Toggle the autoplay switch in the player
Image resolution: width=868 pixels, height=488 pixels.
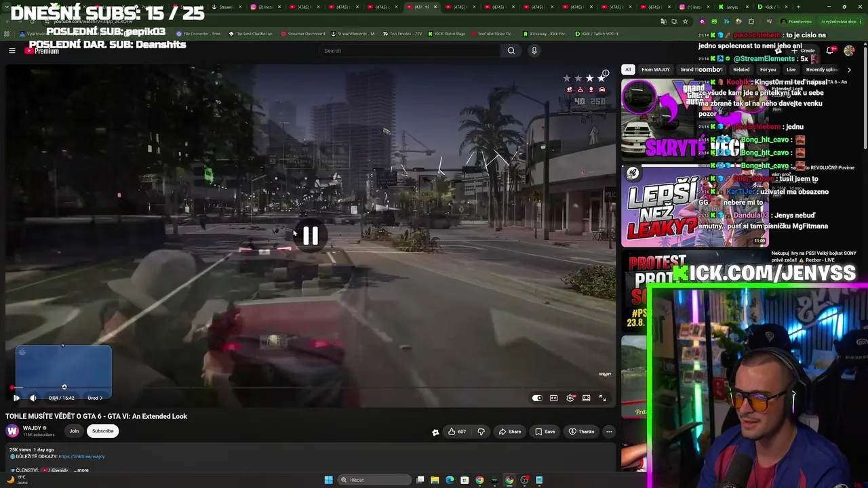(x=537, y=398)
